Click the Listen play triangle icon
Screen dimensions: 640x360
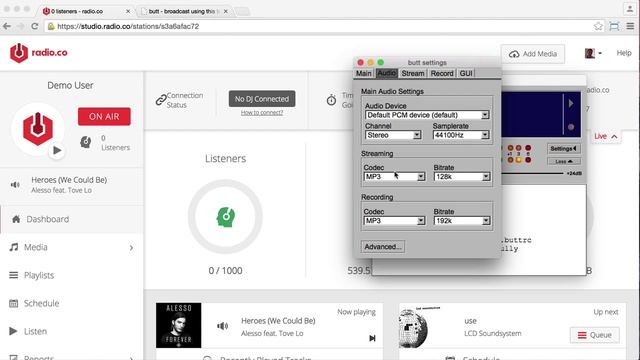coord(13,331)
